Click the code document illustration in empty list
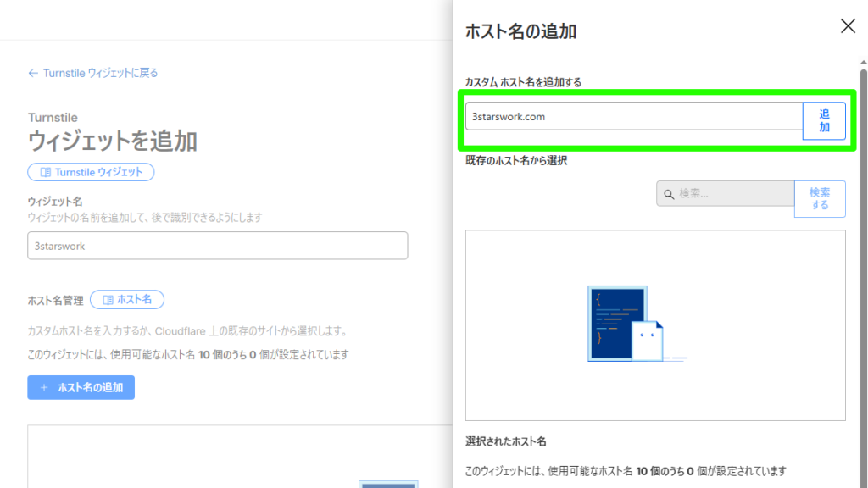Viewport: 868px width, 488px height. 617,323
